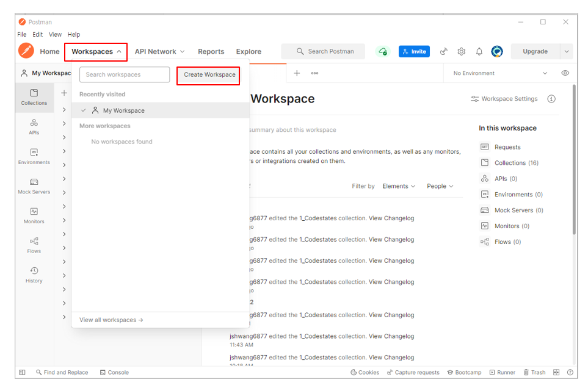Open Environments in the sidebar
This screenshot has width=588, height=388.
[x=34, y=157]
